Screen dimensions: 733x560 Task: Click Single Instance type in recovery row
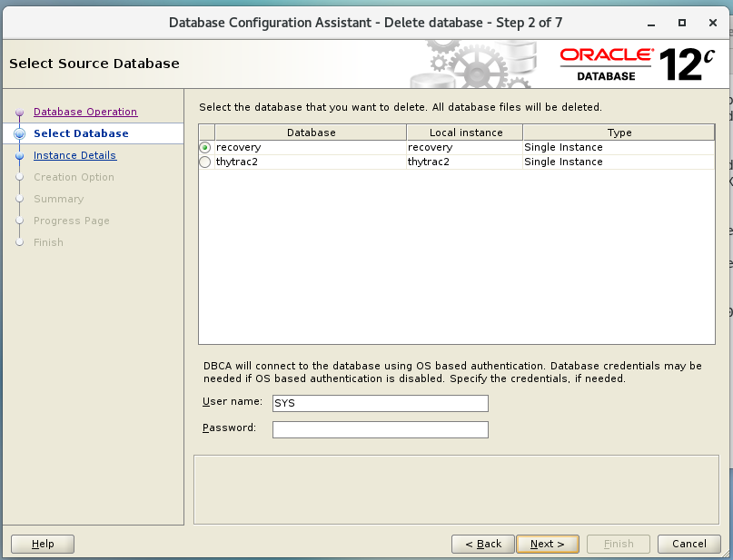click(619, 147)
